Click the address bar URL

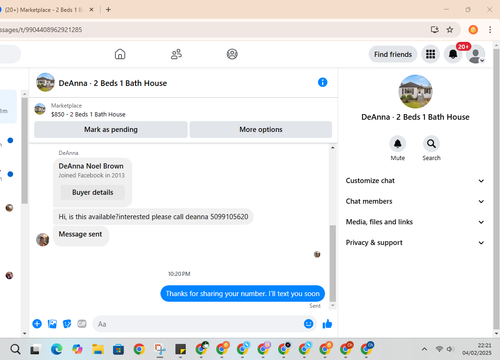click(41, 30)
